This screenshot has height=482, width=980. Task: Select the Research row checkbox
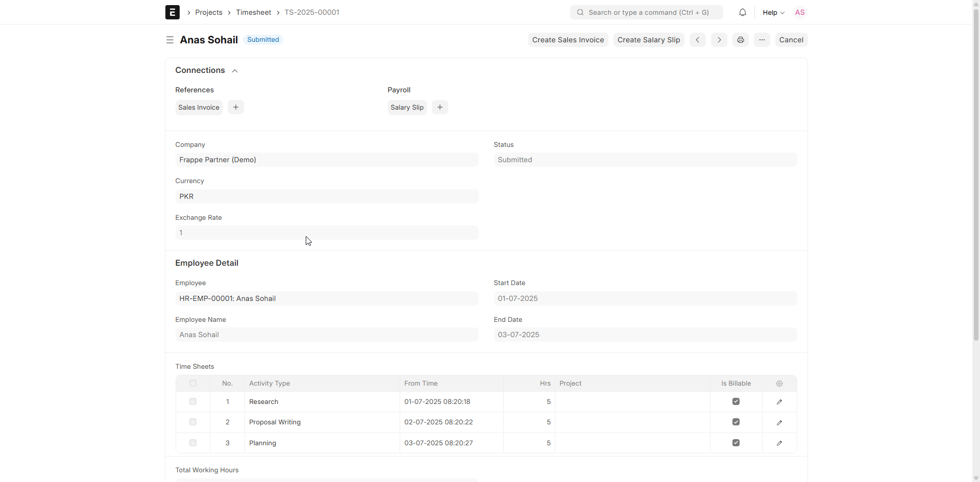tap(193, 402)
